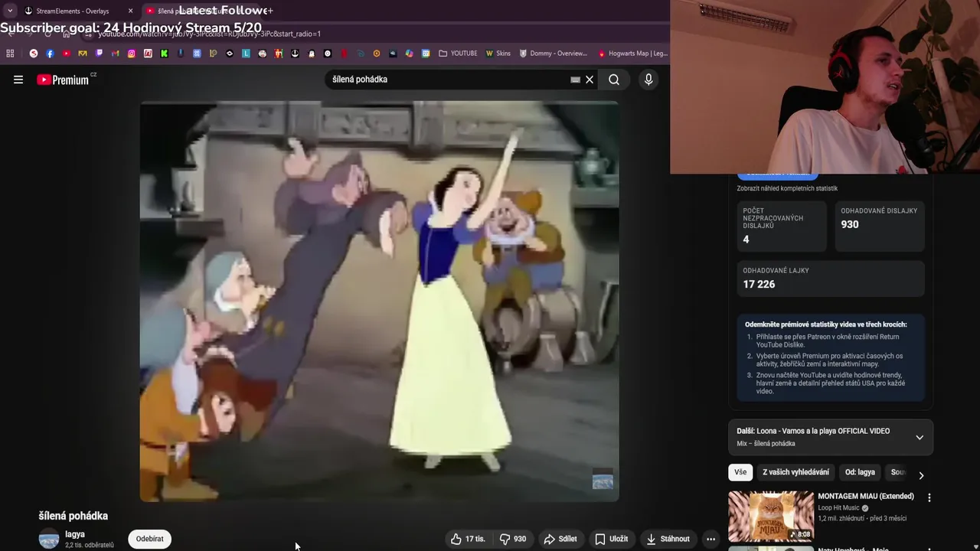Open the YouTube bookmark icon

coord(67,54)
